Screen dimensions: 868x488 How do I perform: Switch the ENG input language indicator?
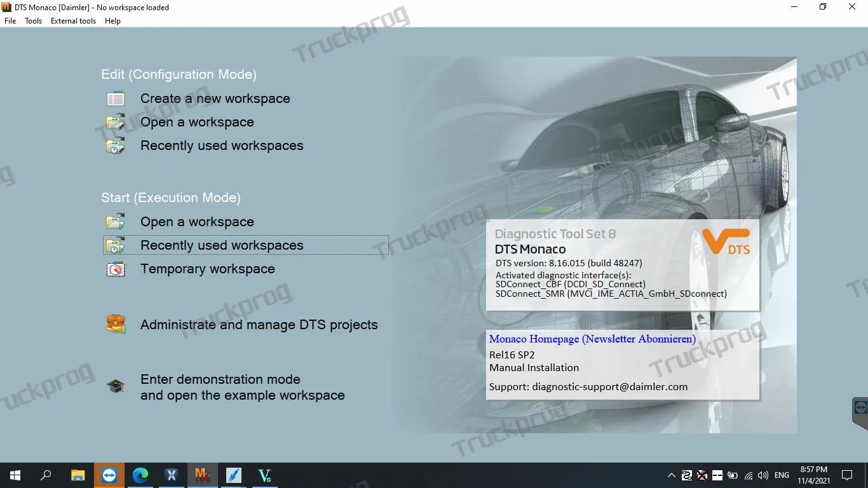click(782, 475)
